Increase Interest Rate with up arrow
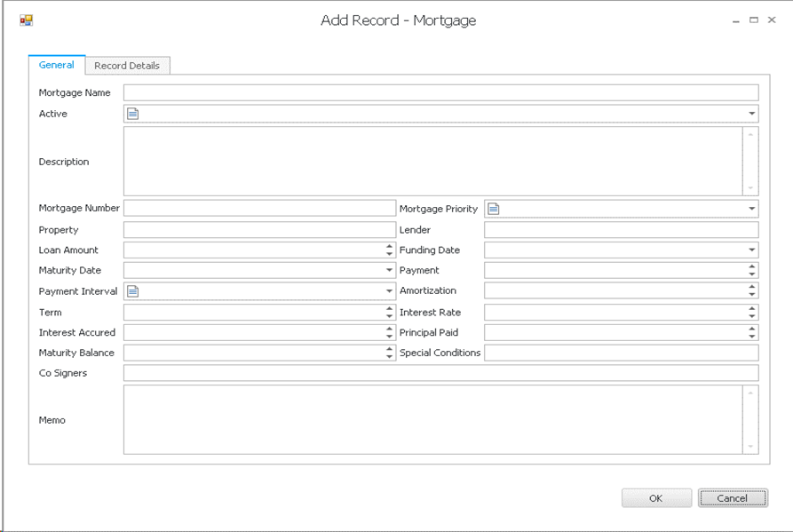The height and width of the screenshot is (532, 793). coord(752,308)
